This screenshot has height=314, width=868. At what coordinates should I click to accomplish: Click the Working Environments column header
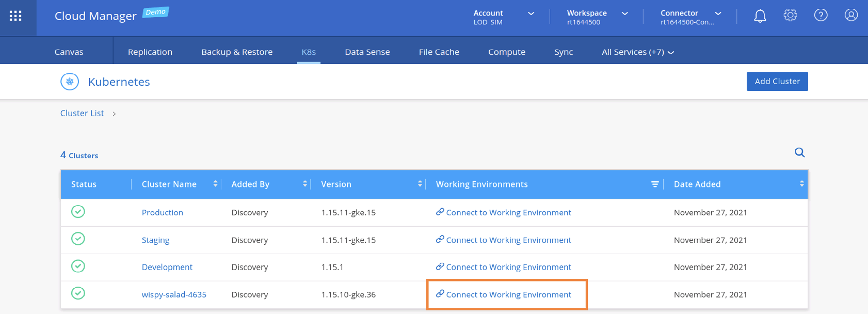click(x=482, y=184)
